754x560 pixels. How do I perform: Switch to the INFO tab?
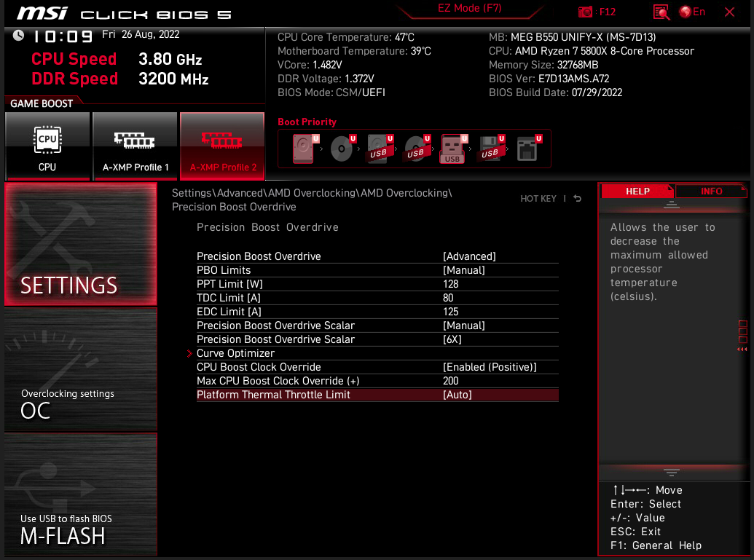(711, 192)
